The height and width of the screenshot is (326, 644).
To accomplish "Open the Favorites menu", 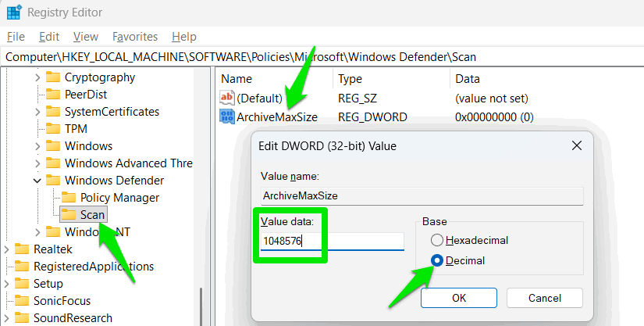I will pyautogui.click(x=134, y=37).
